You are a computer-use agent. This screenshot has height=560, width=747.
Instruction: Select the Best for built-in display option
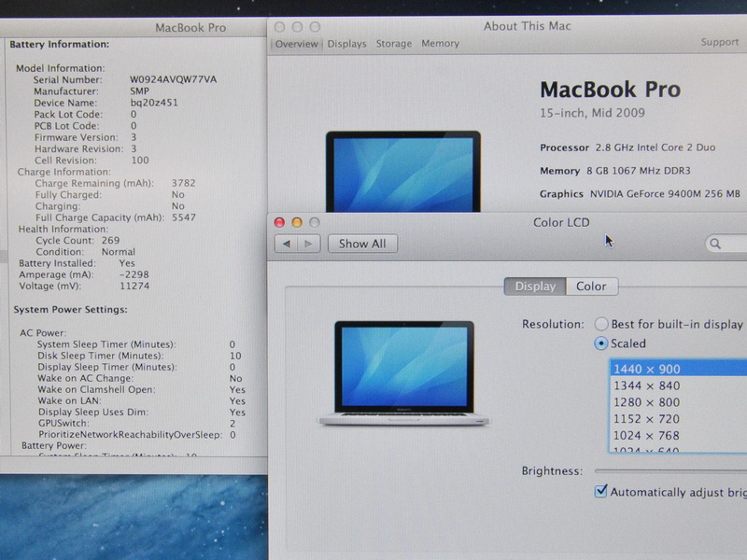tap(601, 324)
